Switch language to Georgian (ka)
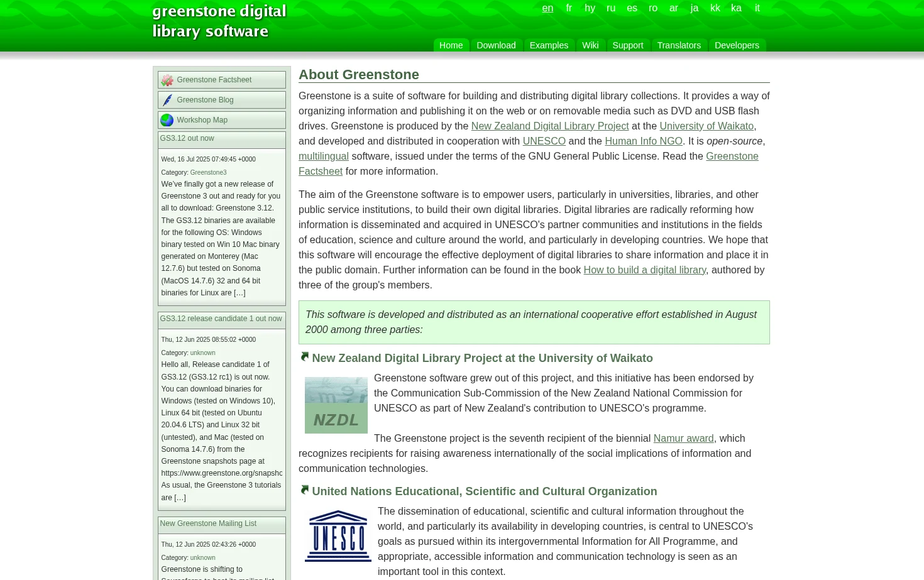 pyautogui.click(x=736, y=8)
